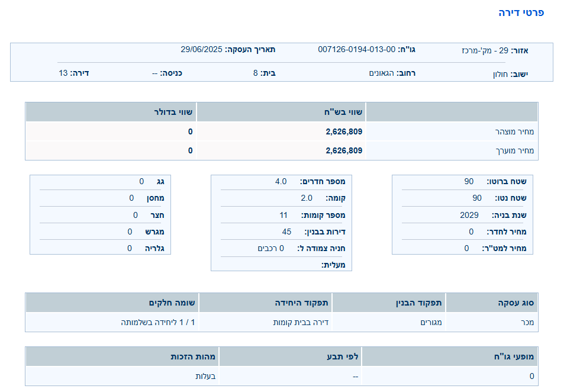Screen dimensions: 567x392
Task: Click the 'מחיר מוצהר' row label
Action: (514, 131)
